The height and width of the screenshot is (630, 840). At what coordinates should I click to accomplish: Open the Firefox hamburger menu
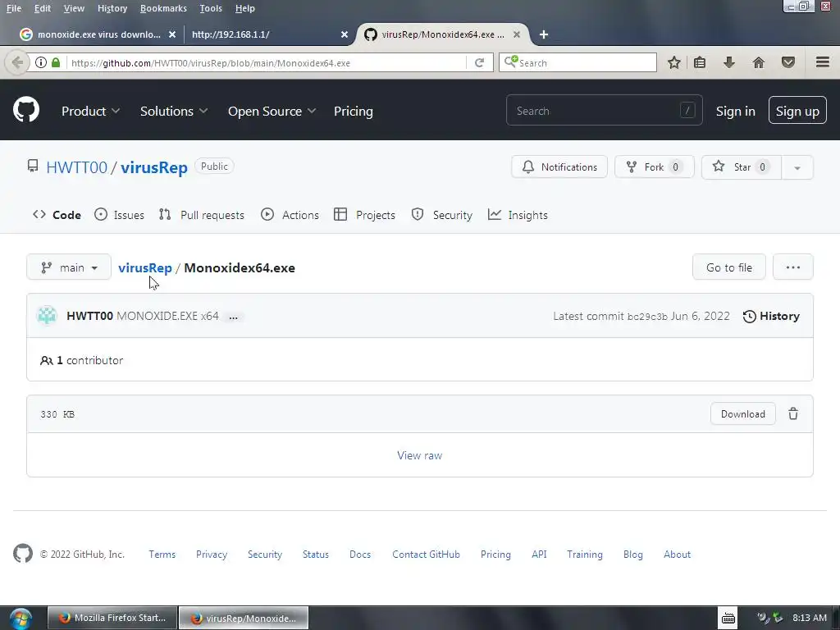point(822,62)
